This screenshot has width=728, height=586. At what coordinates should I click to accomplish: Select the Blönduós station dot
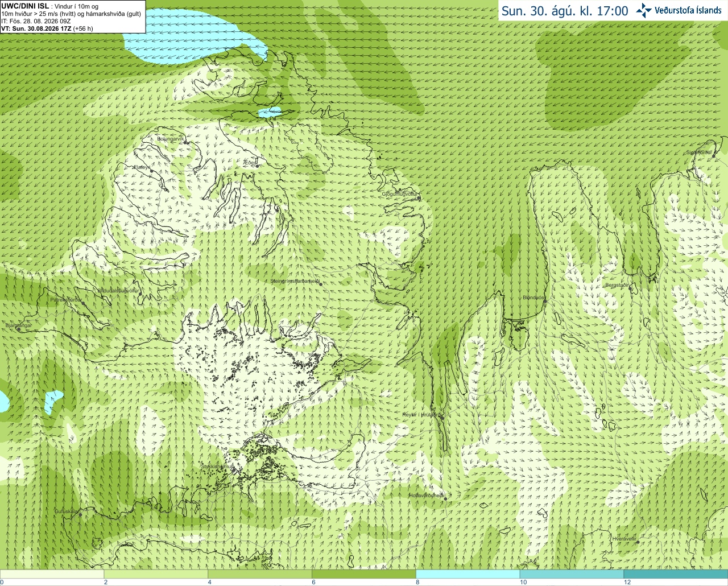(x=544, y=302)
